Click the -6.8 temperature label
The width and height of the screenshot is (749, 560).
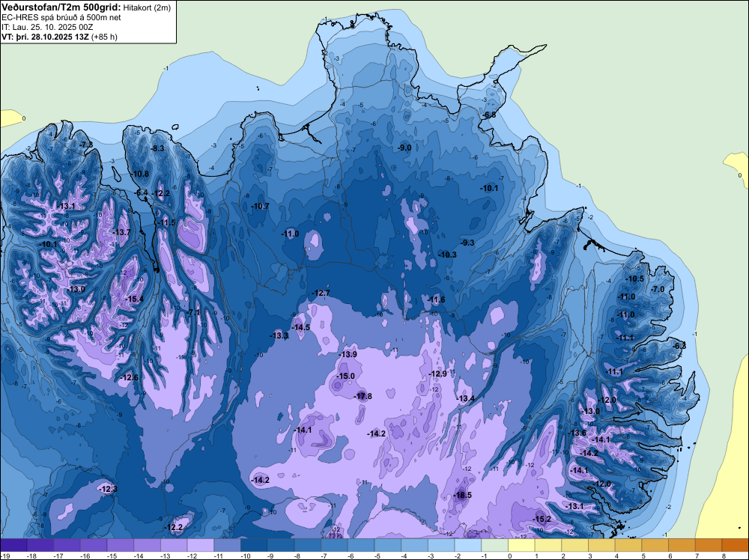coord(489,115)
